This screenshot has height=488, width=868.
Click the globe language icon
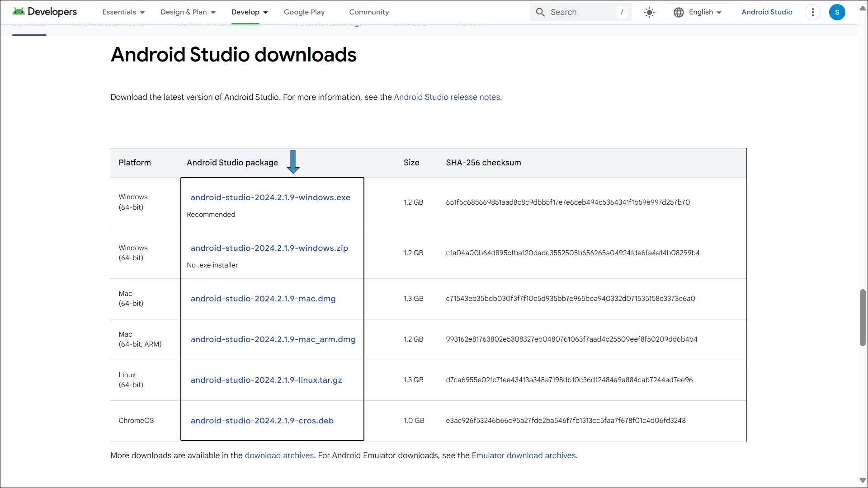679,12
